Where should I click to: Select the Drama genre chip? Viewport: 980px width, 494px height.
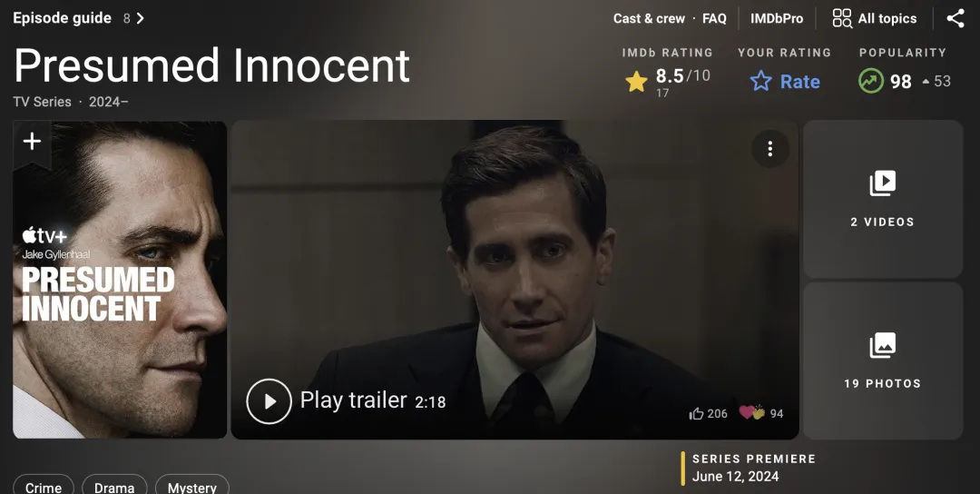tap(114, 486)
